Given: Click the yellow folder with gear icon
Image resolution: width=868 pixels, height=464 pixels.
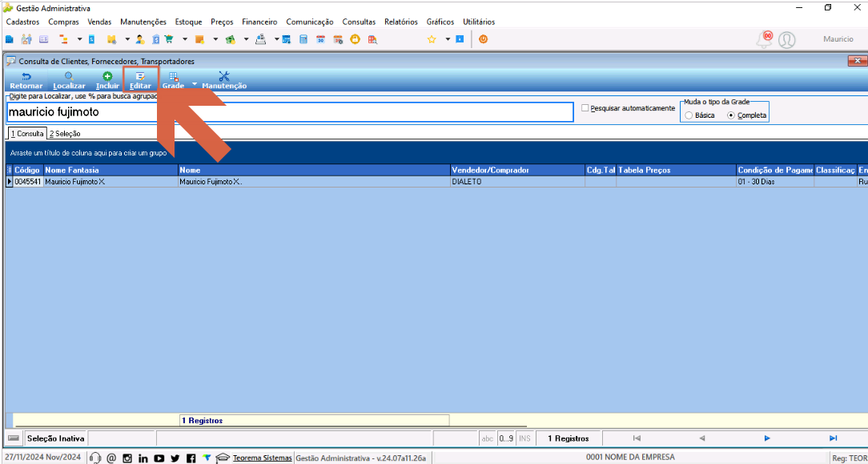Looking at the screenshot, I should click(111, 39).
